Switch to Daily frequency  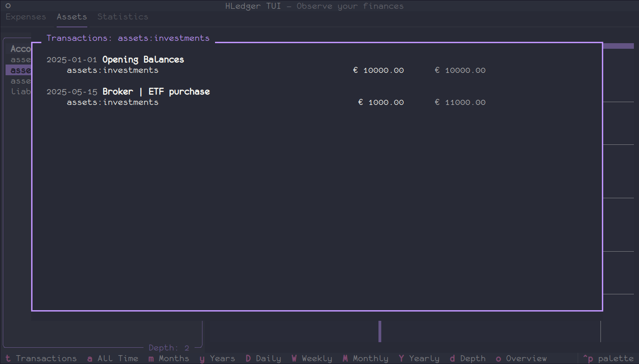(x=263, y=358)
